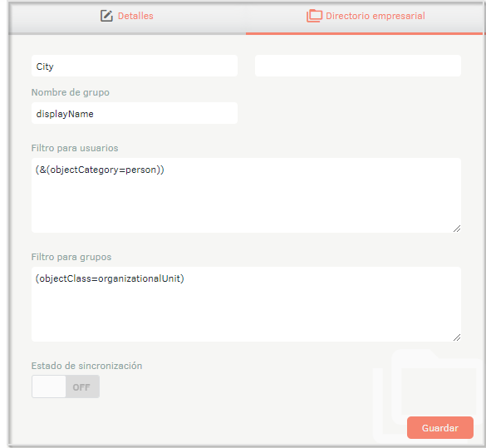Click the empty field next to City
The image size is (486, 448).
[358, 66]
